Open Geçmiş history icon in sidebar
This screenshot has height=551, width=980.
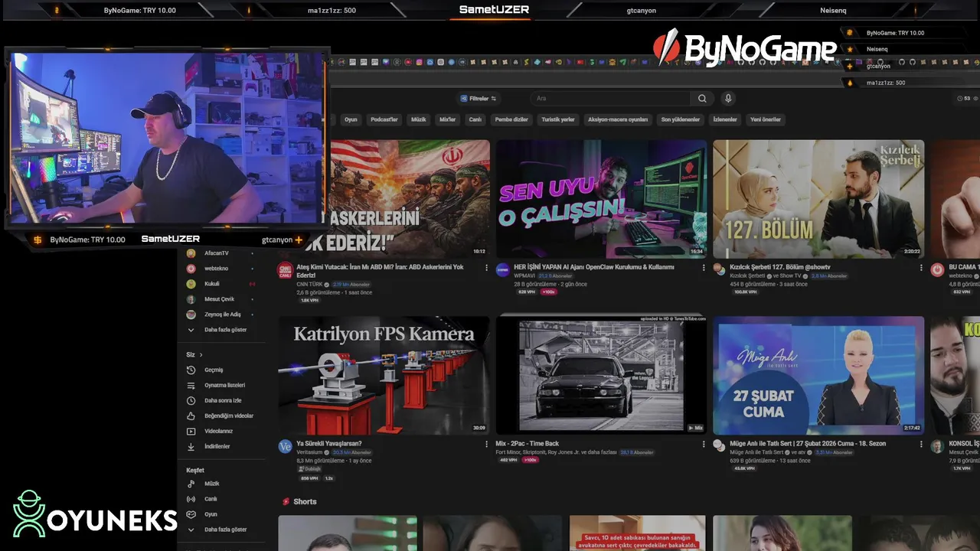tap(191, 370)
